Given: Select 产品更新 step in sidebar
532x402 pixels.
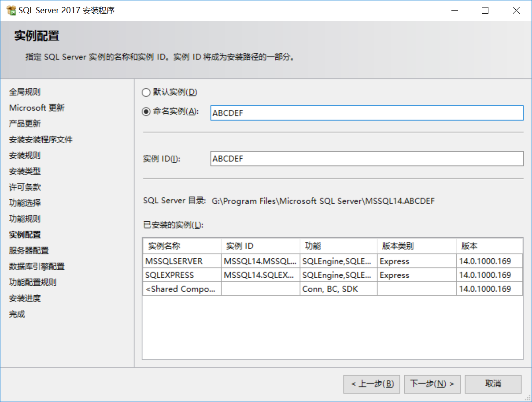Looking at the screenshot, I should pyautogui.click(x=25, y=124).
